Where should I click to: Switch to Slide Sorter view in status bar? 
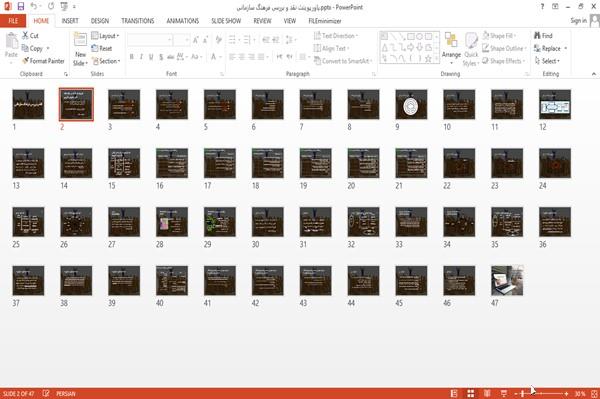tap(471, 393)
